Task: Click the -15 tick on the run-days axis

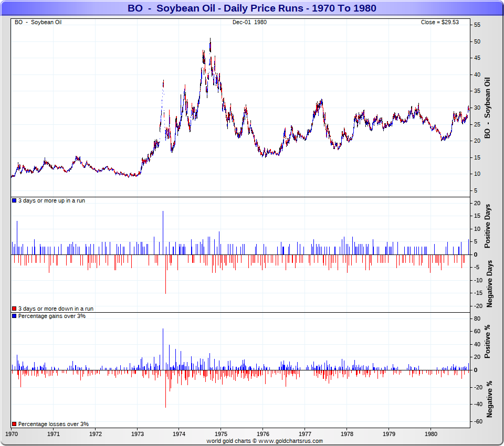Action: 478,293
